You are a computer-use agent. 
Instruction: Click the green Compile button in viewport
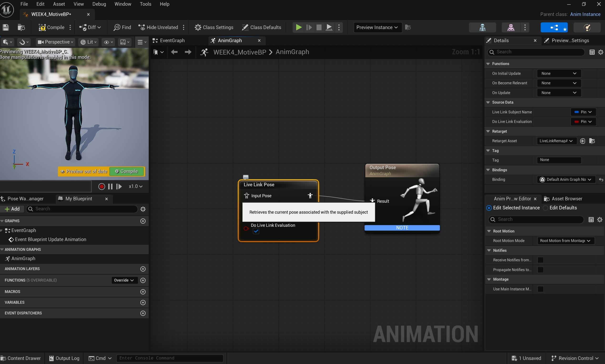point(127,171)
